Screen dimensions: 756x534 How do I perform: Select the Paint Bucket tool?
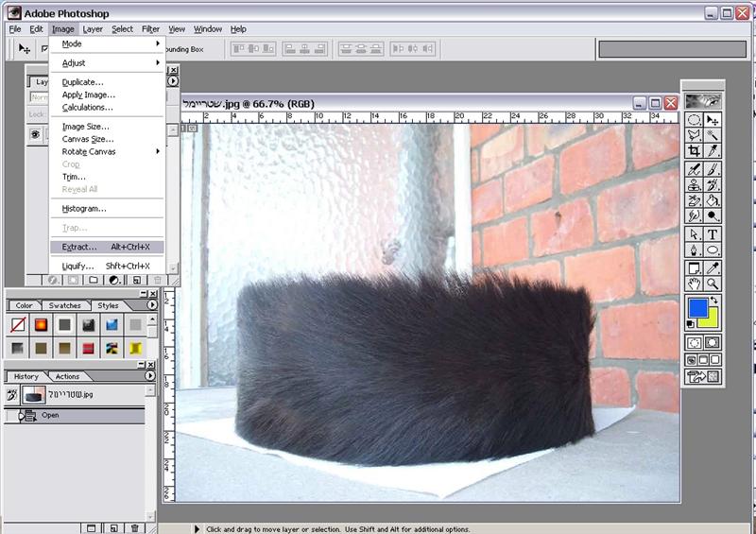713,200
